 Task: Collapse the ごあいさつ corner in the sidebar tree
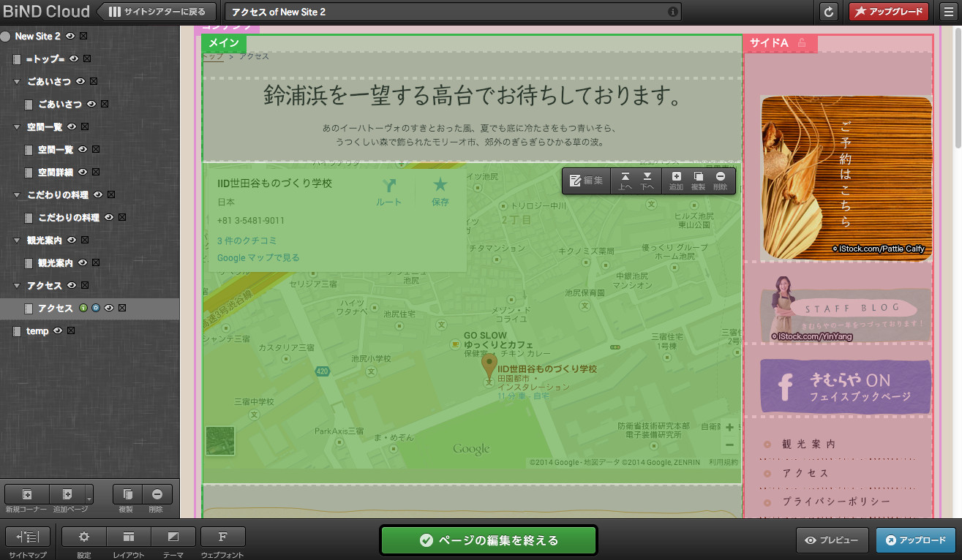[16, 81]
